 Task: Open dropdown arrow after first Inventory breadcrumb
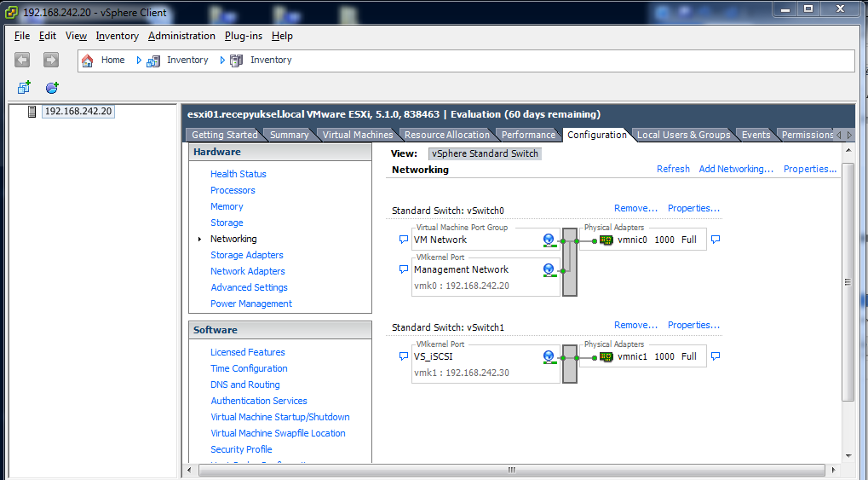[x=222, y=61]
